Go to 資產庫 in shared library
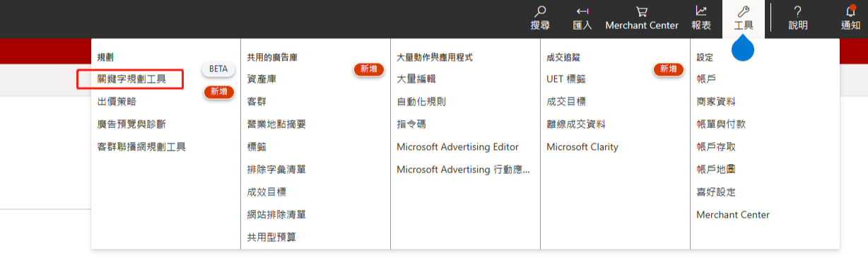The width and height of the screenshot is (868, 258). point(262,79)
